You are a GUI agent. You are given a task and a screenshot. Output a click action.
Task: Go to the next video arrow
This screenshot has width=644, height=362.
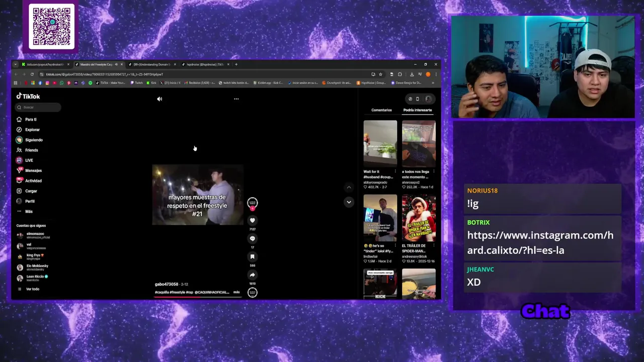click(349, 202)
